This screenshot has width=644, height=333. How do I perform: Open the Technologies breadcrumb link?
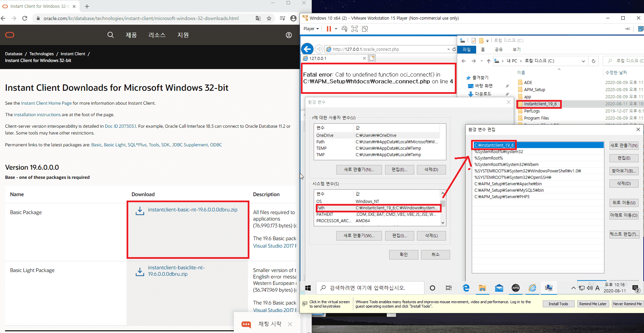[42, 54]
